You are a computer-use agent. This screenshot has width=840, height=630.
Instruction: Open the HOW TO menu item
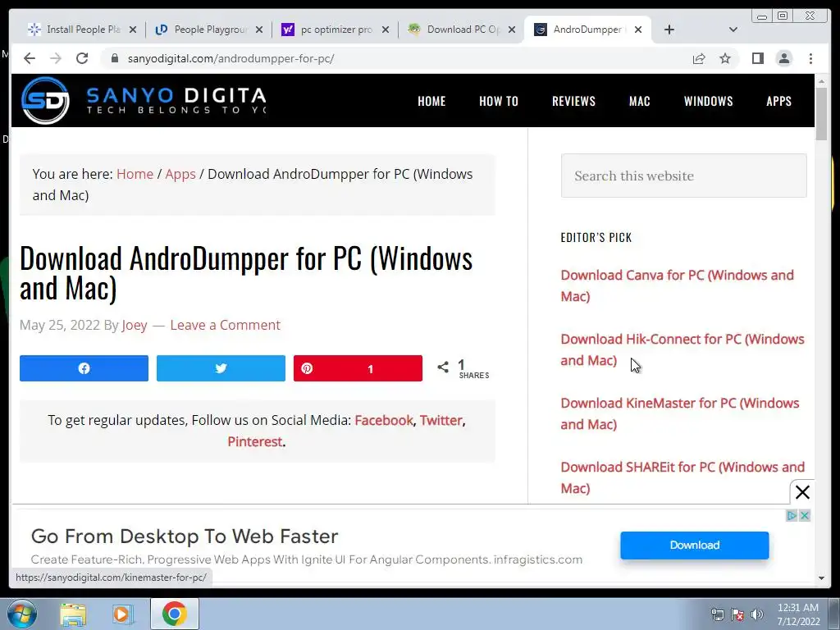click(499, 101)
